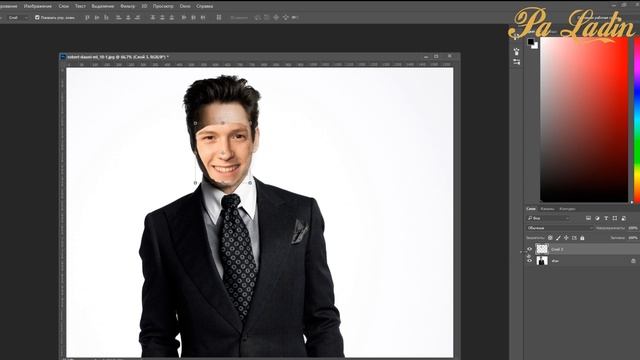Image resolution: width=640 pixels, height=360 pixels.
Task: Toggle Lock all padlock icon
Action: point(582,238)
